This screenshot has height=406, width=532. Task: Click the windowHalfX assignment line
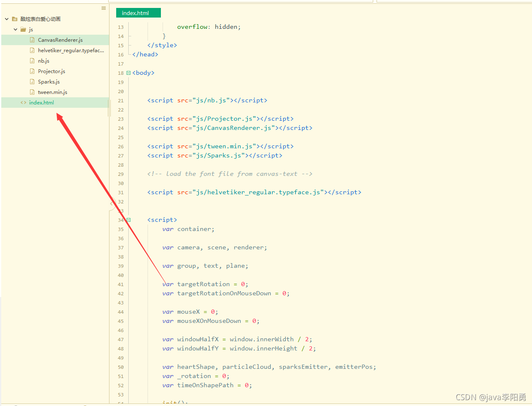[x=237, y=339]
